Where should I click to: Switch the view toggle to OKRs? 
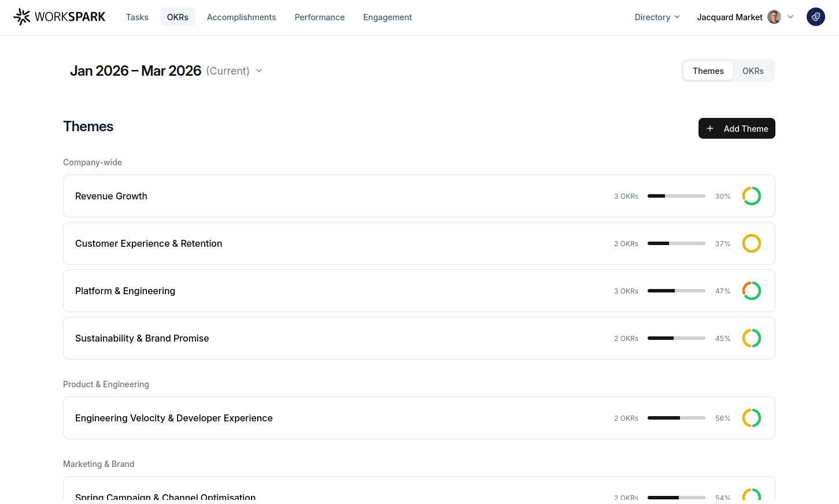coord(753,71)
